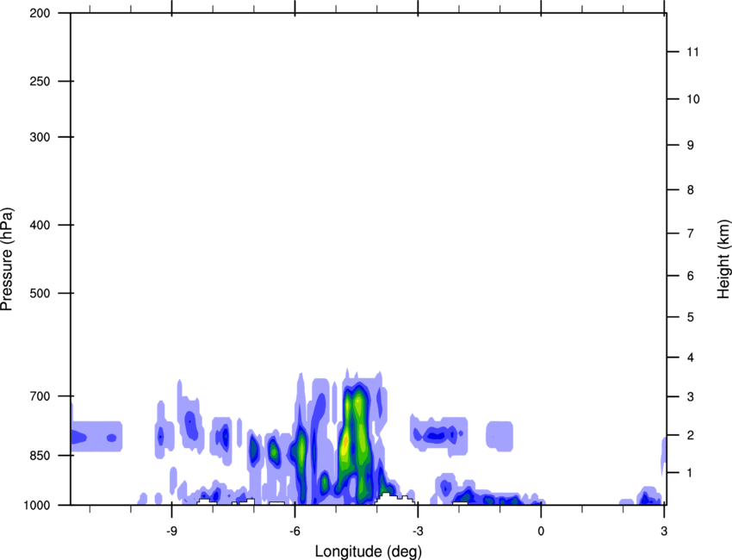Click the 3 longitude tick label
Screen dimensions: 732x560
click(x=664, y=531)
